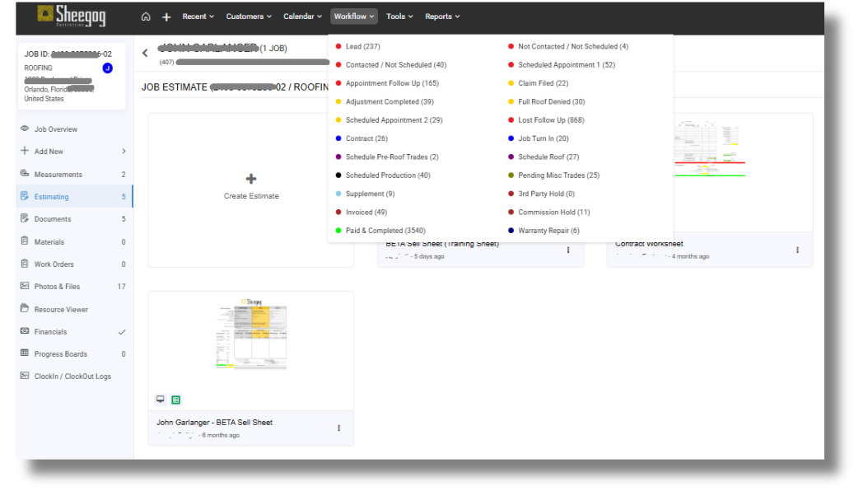This screenshot has height=491, width=868.
Task: Select the Calendar menu item
Action: tap(302, 16)
